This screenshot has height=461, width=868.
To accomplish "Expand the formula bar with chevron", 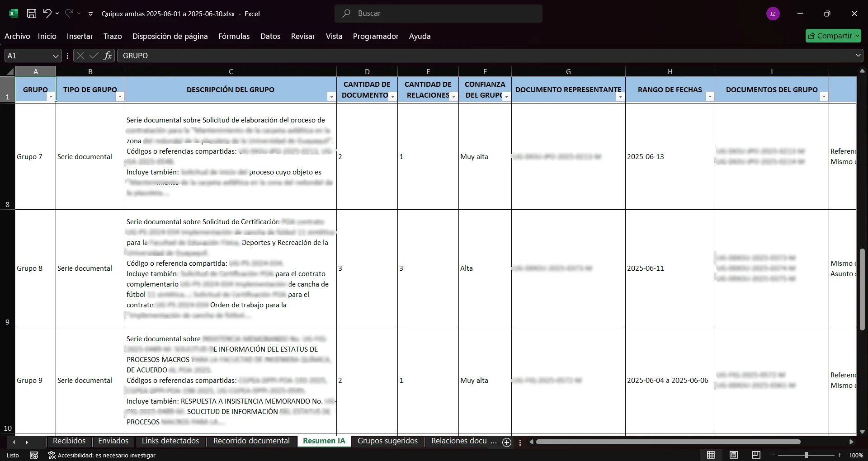I will pyautogui.click(x=858, y=56).
